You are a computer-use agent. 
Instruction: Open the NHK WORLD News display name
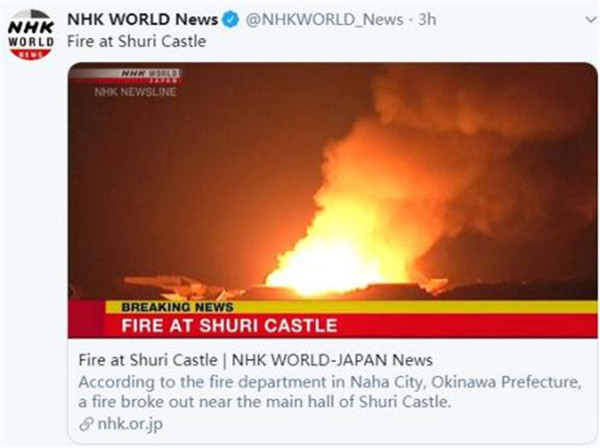(x=142, y=19)
